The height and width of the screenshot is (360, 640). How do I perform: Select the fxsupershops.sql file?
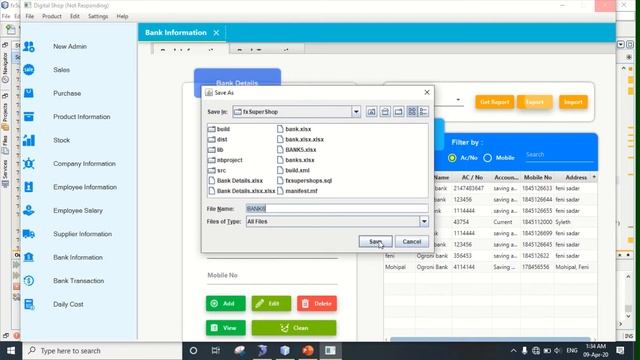pos(304,180)
